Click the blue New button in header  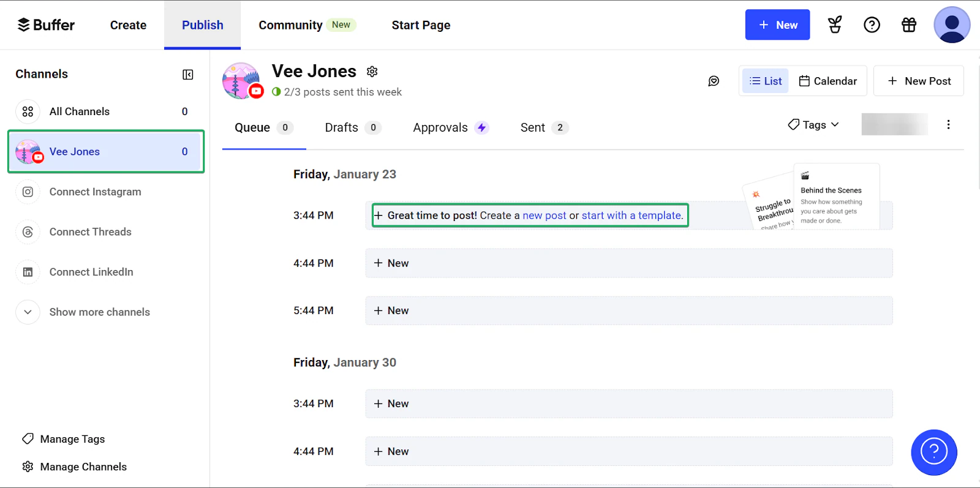coord(777,25)
